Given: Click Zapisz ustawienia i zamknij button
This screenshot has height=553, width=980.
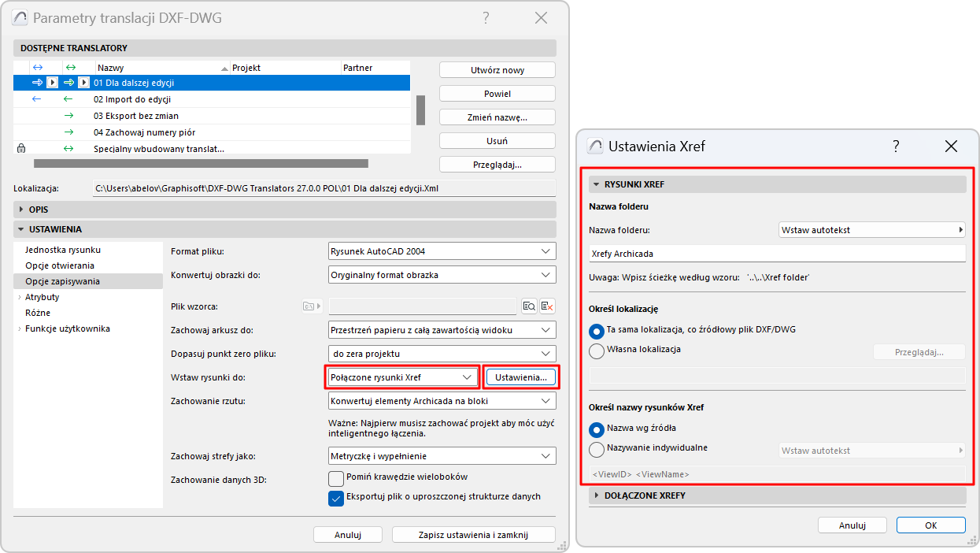Looking at the screenshot, I should 474,534.
